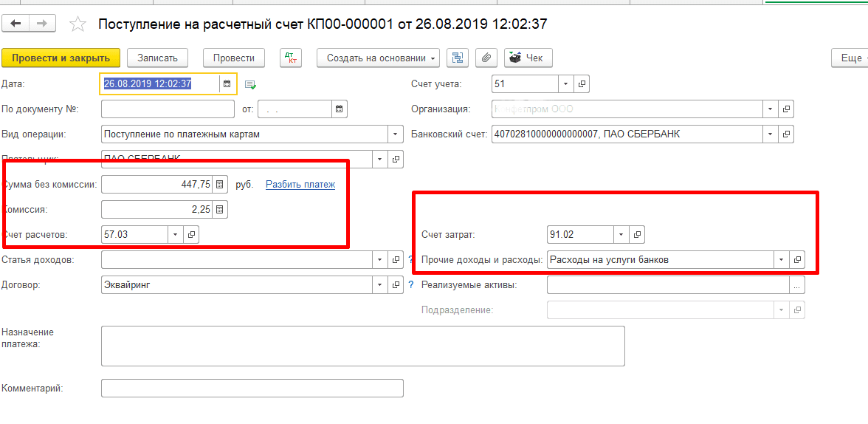The height and width of the screenshot is (424, 868).
Task: Open the calculator for Сумма без комиссии
Action: 219,185
